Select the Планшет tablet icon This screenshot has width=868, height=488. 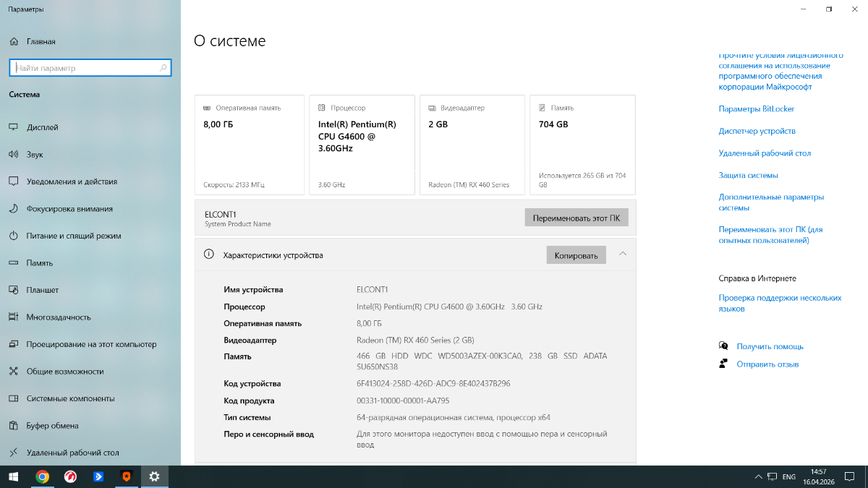(13, 290)
